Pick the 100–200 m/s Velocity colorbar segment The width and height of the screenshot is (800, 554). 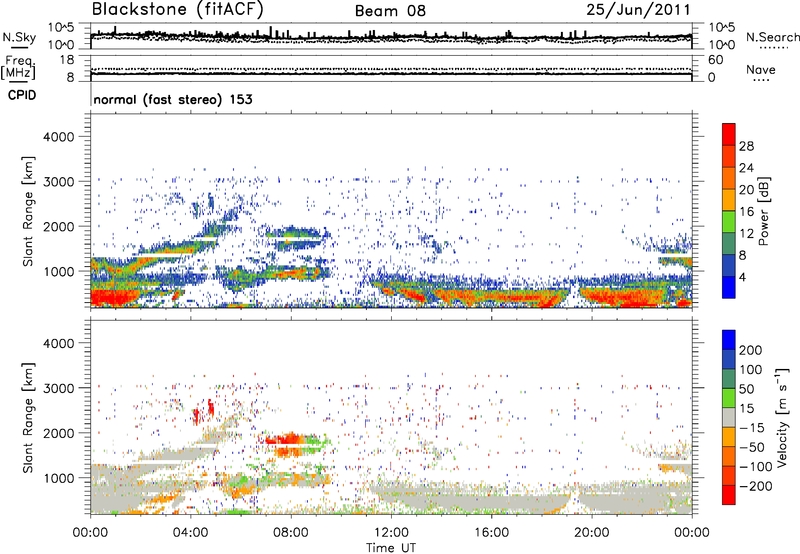[729, 359]
